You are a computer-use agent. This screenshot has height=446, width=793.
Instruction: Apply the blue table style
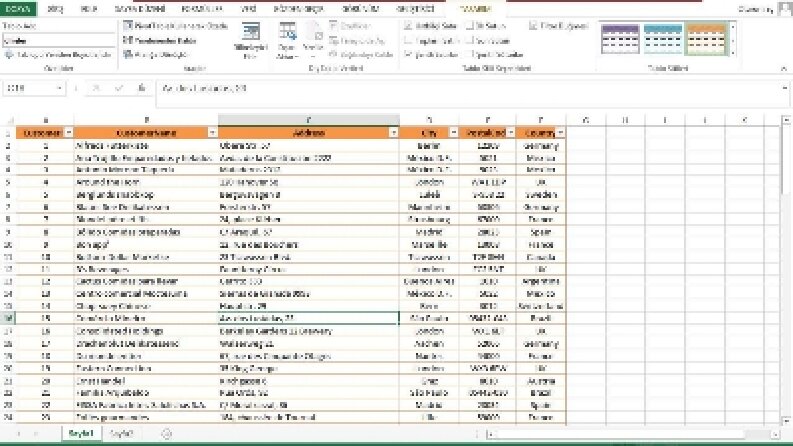[663, 39]
